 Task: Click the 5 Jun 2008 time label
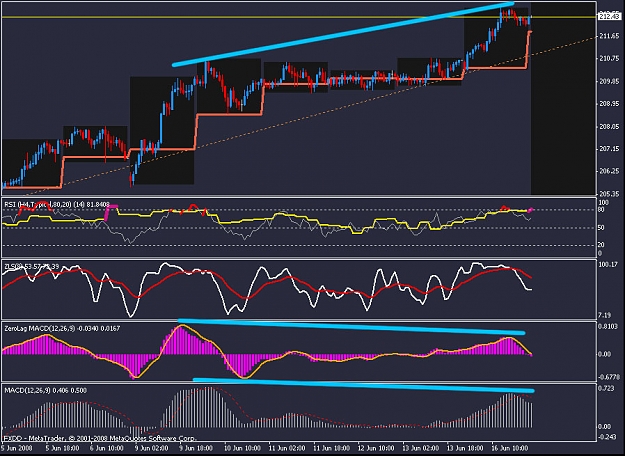pyautogui.click(x=18, y=448)
